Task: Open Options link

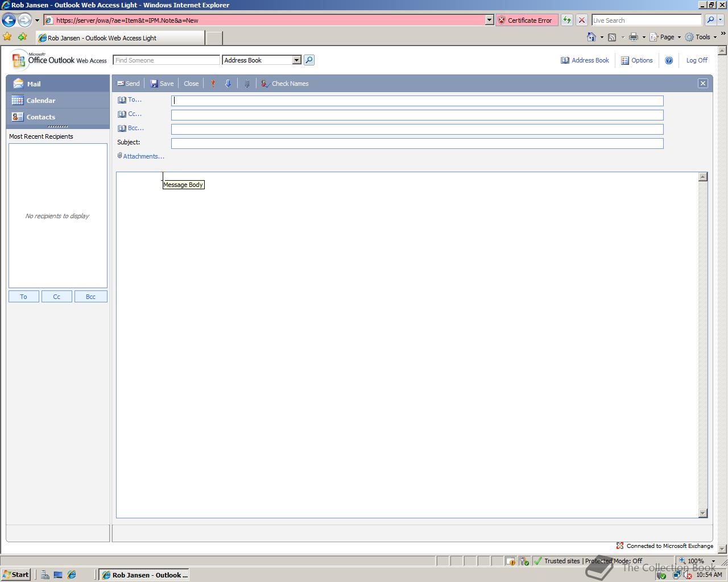Action: click(637, 60)
